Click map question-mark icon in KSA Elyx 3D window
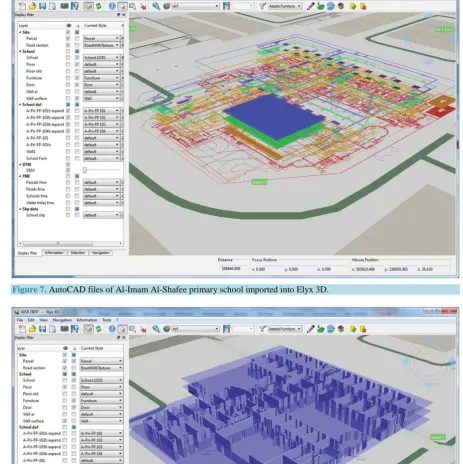463x464 pixels. [x=75, y=329]
